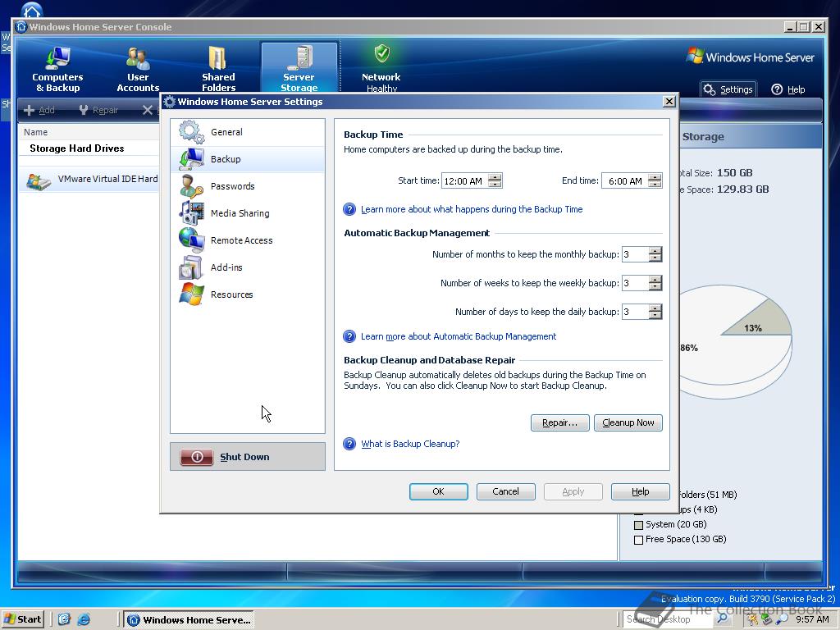Open the Windows Start menu
The width and height of the screenshot is (840, 630).
(x=22, y=619)
